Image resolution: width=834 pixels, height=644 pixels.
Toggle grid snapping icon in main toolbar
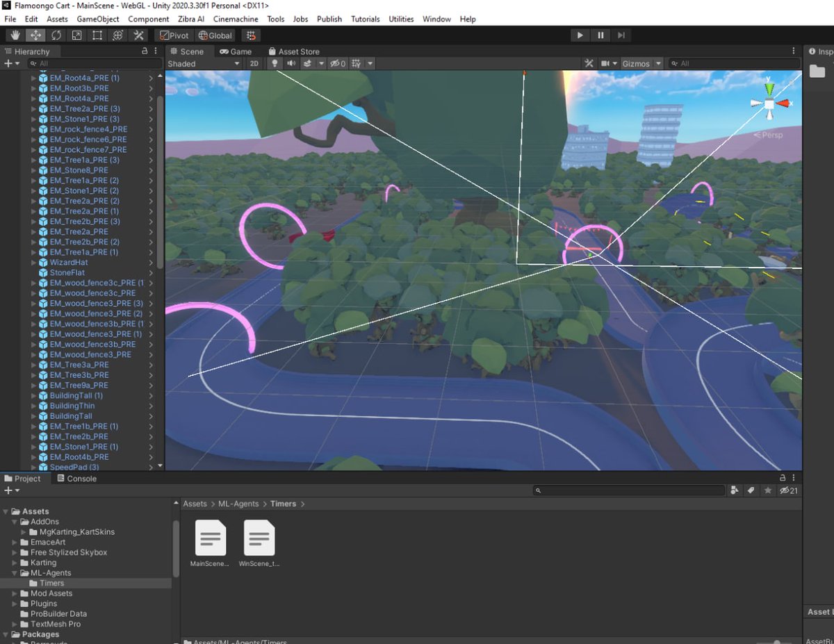click(252, 35)
